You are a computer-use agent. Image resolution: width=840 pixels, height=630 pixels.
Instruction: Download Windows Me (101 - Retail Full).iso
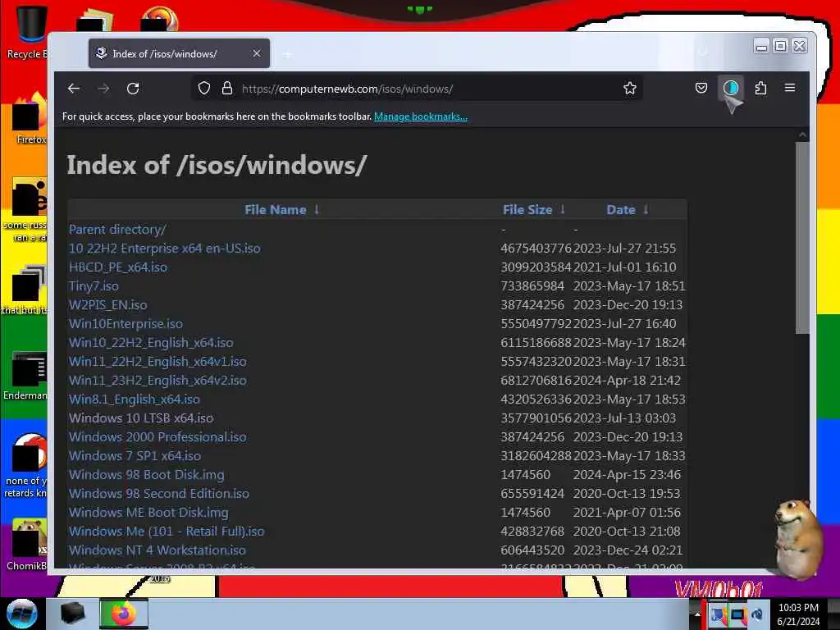(x=167, y=531)
